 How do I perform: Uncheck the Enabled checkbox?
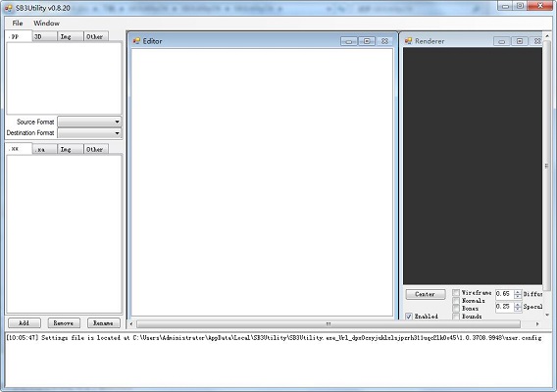(x=409, y=316)
